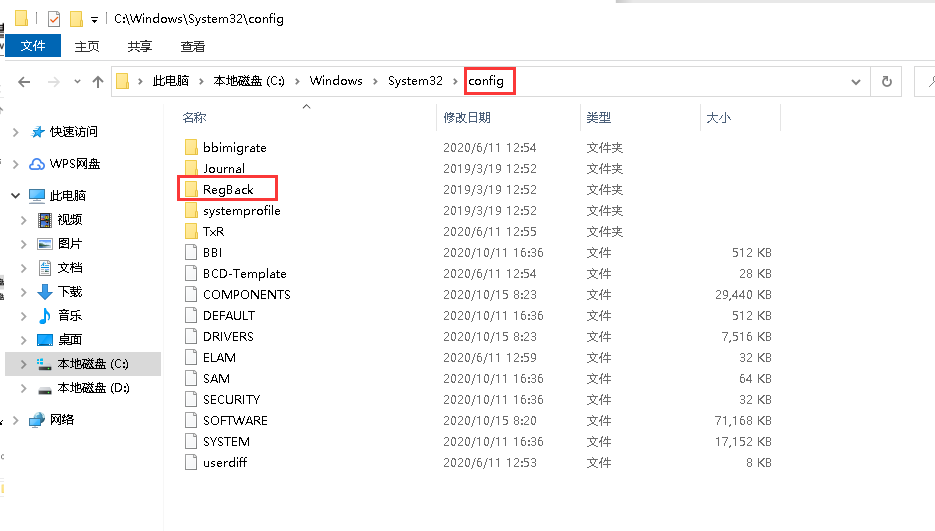Click the systemprofile folder icon
The image size is (935, 531).
[191, 210]
